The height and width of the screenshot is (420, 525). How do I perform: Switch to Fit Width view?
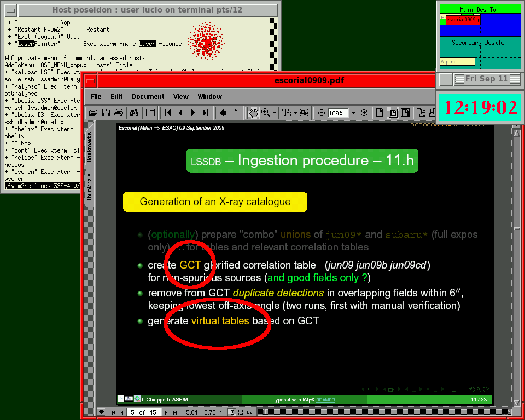(x=405, y=113)
